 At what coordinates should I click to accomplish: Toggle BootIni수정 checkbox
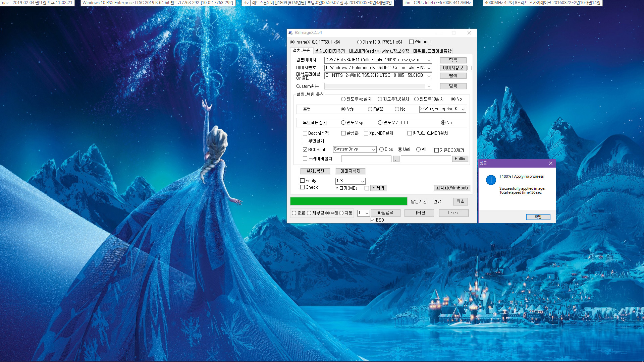pos(305,133)
